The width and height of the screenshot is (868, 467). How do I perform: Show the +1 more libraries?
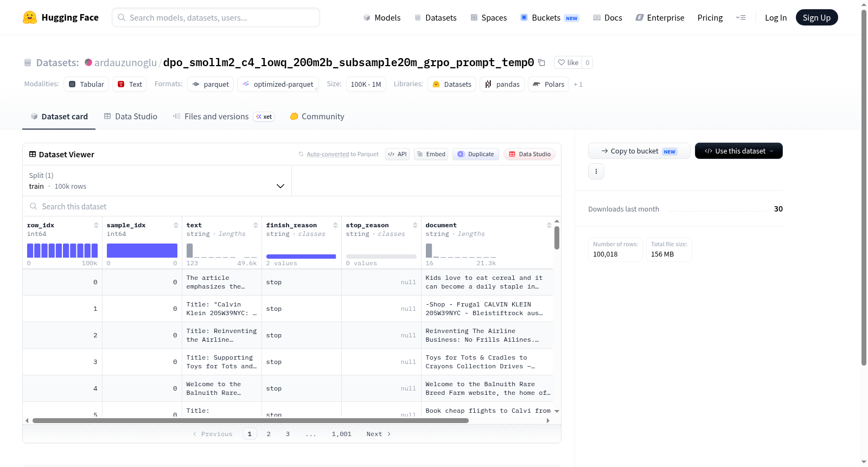tap(578, 84)
